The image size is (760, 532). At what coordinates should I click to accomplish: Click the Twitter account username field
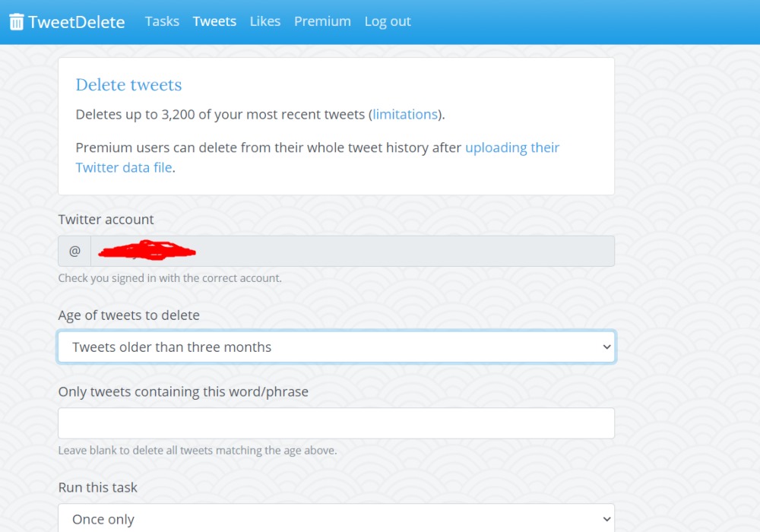353,251
